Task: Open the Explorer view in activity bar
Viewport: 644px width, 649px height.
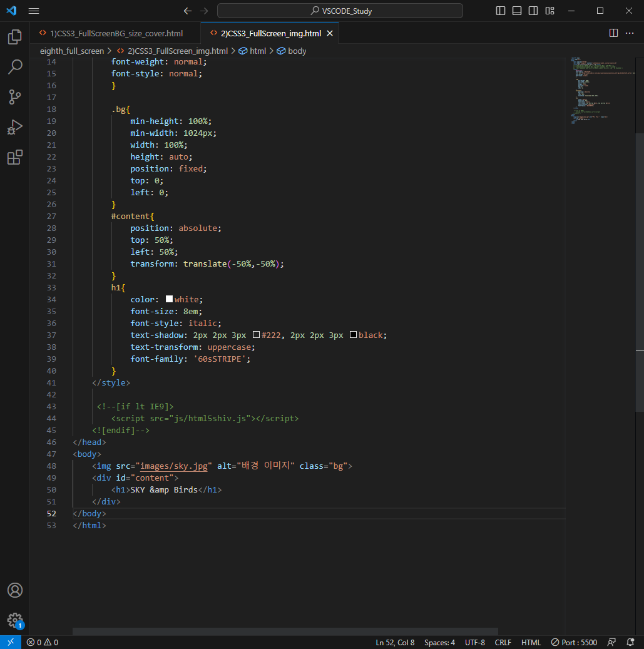Action: coord(15,37)
